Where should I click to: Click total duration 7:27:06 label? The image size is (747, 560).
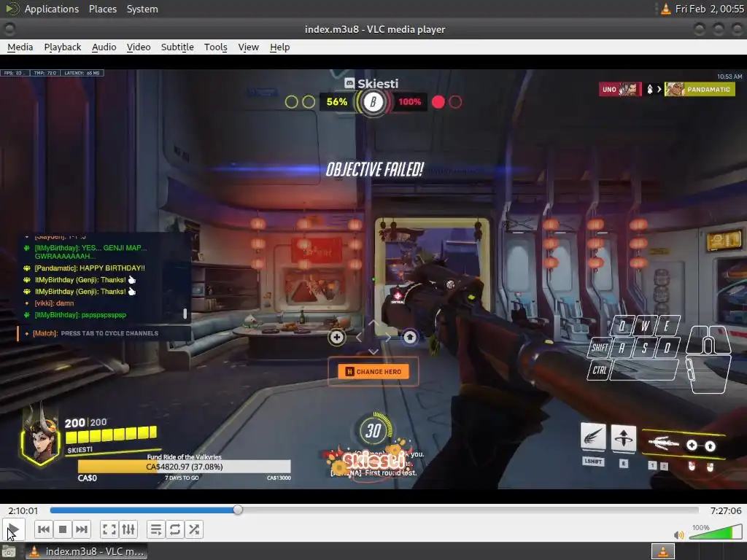726,510
